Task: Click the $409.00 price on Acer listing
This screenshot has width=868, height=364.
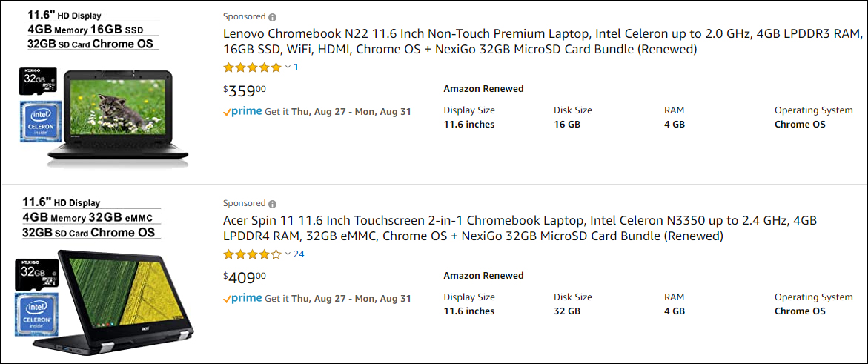Action: [245, 278]
